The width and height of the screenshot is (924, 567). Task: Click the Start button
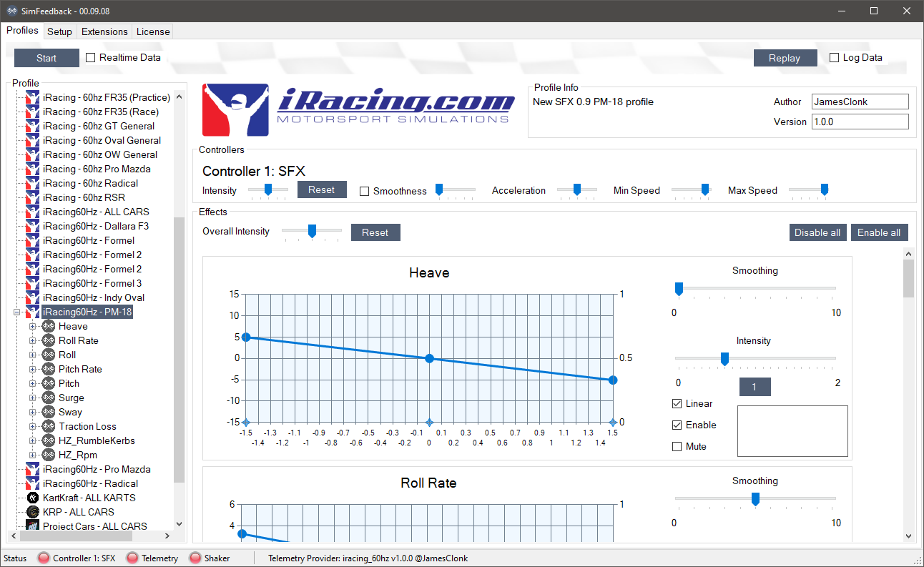tap(46, 58)
